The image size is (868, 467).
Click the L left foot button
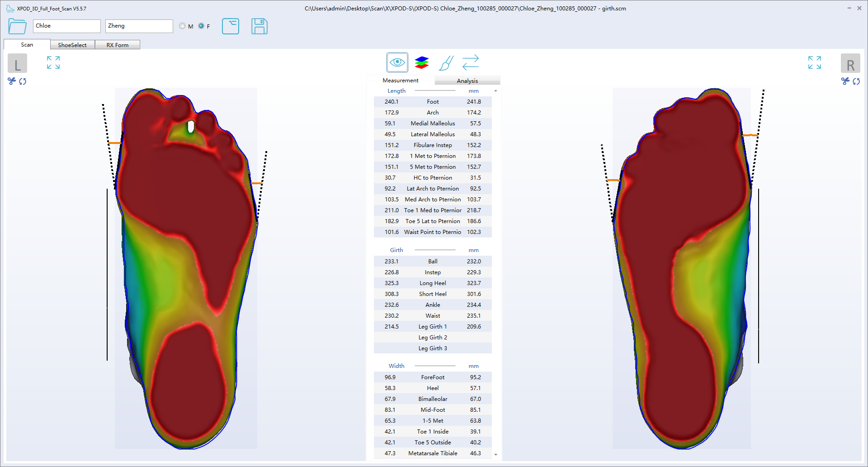click(17, 63)
